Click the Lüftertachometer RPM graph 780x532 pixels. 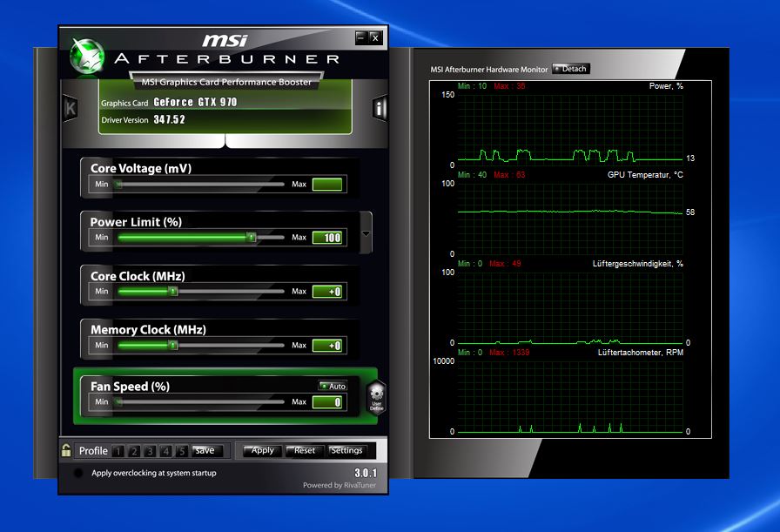pyautogui.click(x=570, y=396)
